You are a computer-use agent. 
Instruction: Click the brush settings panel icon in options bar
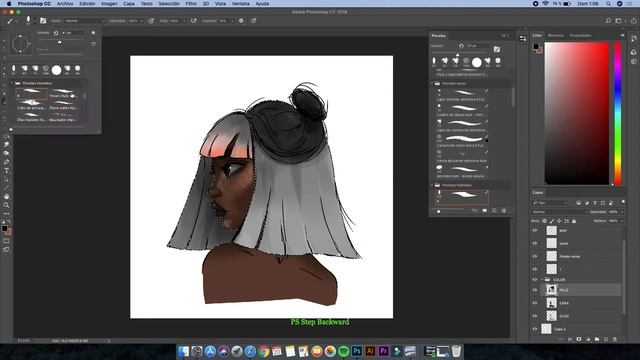[43, 20]
